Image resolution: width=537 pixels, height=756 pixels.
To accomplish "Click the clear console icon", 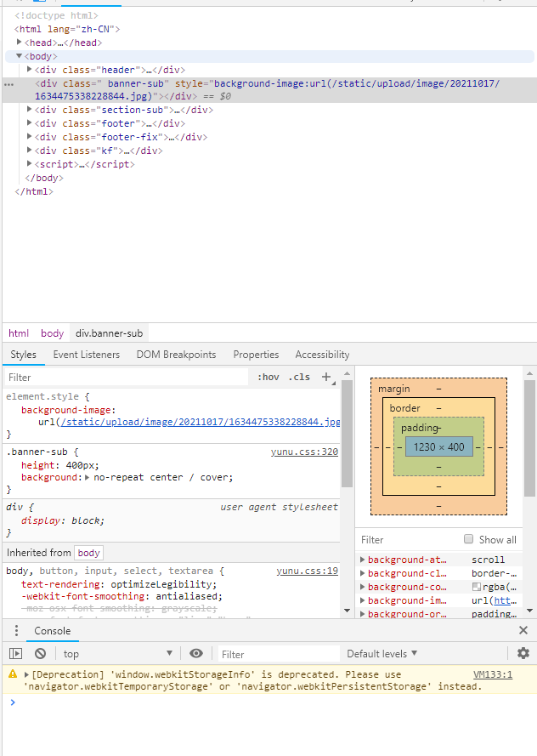I will tap(41, 654).
